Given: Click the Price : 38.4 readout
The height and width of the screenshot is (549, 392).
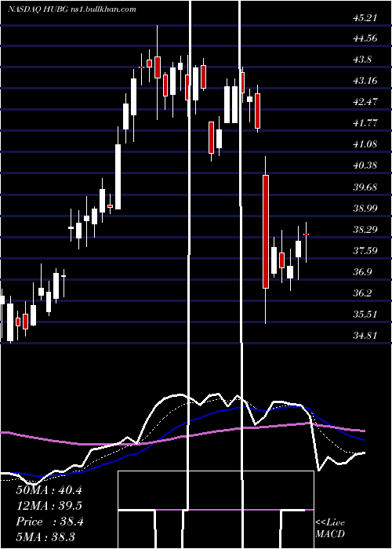Looking at the screenshot, I should click(49, 522).
